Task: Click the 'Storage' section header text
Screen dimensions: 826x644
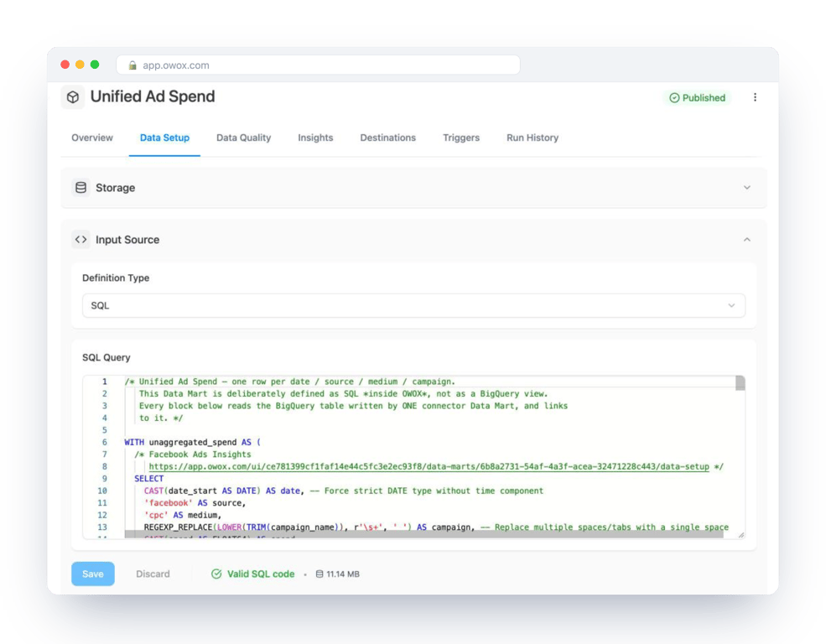Action: point(116,188)
